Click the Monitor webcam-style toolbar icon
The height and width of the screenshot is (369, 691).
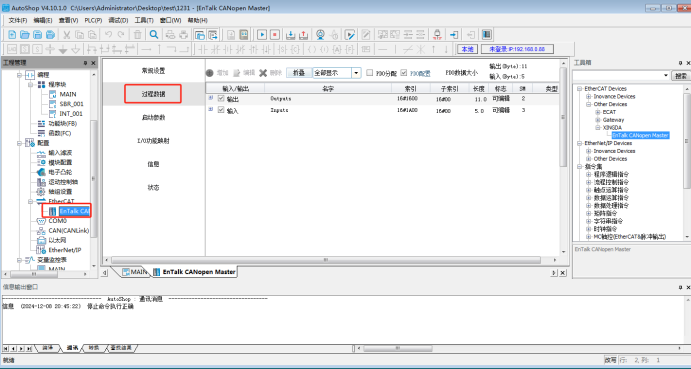pyautogui.click(x=320, y=34)
